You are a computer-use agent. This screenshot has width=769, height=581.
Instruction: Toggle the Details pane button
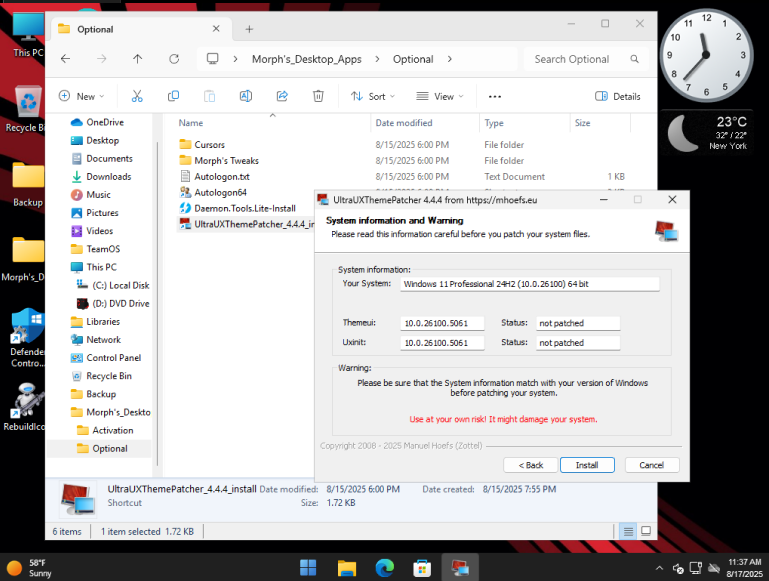[x=617, y=97]
